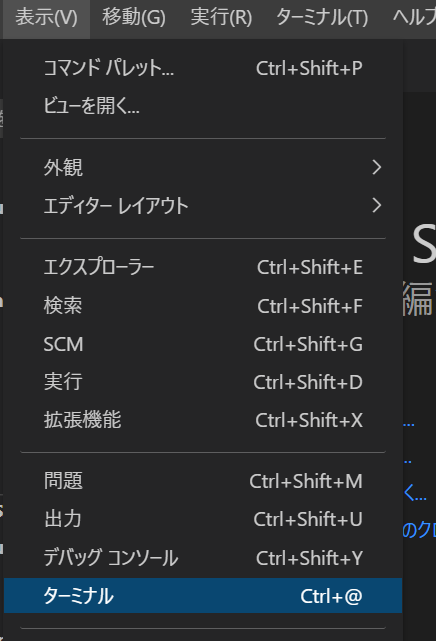Open the 問題 panel

pyautogui.click(x=203, y=481)
